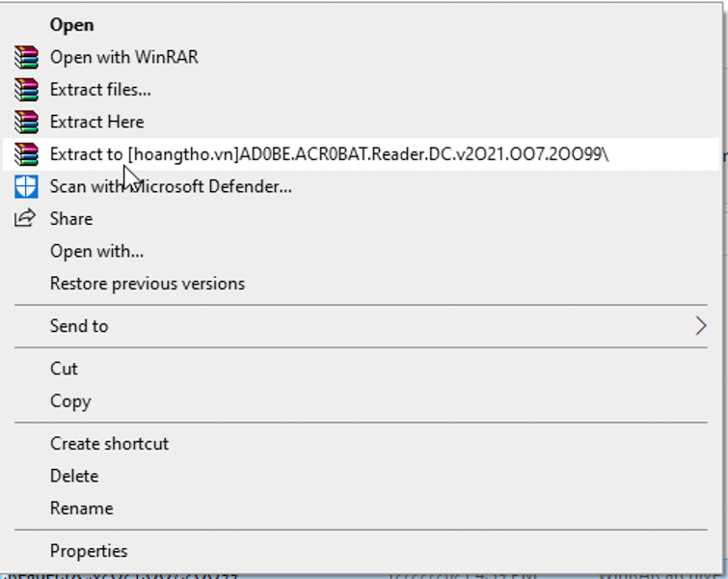Click the Scan with Microsoft Defender... text

click(171, 186)
